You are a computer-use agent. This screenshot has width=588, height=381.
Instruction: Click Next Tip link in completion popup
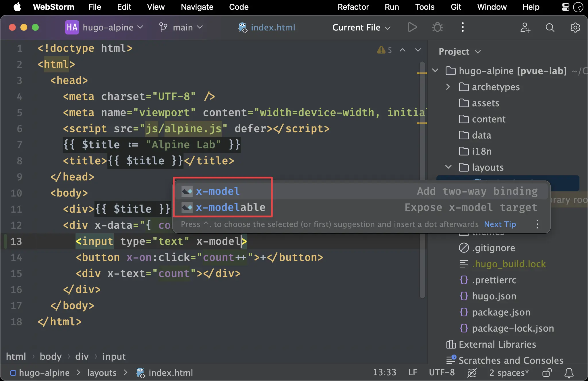click(500, 224)
